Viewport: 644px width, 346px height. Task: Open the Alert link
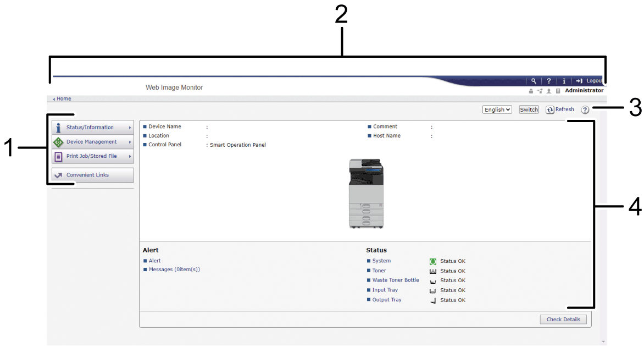click(155, 261)
